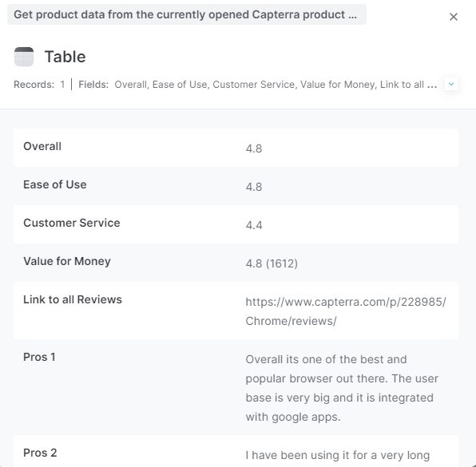476x467 pixels.
Task: Select the Value for Money row
Action: pyautogui.click(x=236, y=263)
